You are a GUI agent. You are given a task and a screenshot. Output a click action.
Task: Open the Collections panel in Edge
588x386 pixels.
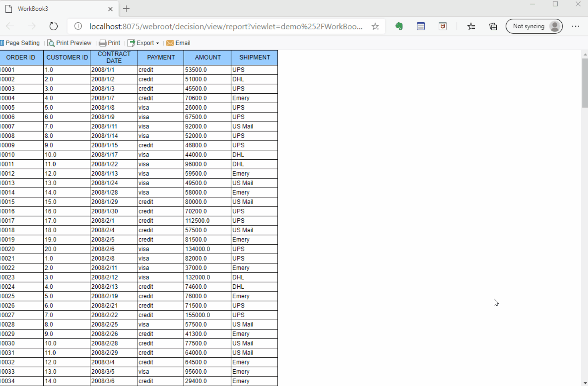[493, 26]
